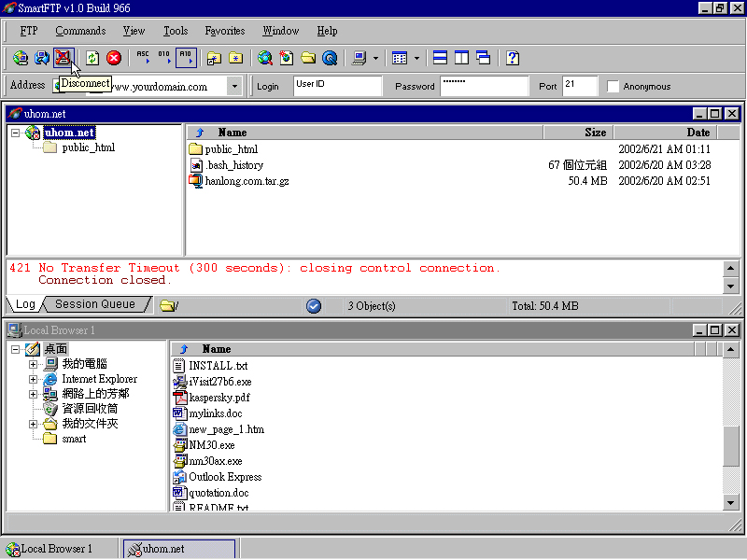Select the auto transfer mode (A10)
747x560 pixels.
(x=186, y=58)
